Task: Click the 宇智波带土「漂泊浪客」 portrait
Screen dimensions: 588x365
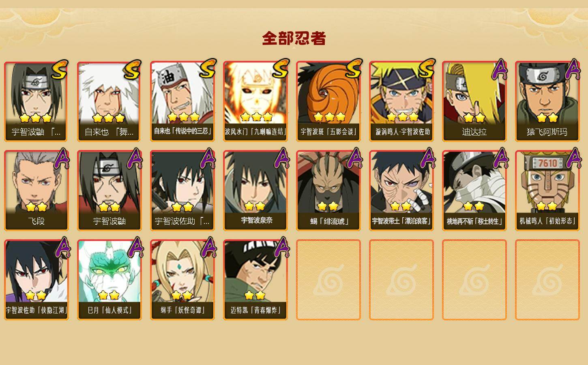Action: click(x=401, y=182)
